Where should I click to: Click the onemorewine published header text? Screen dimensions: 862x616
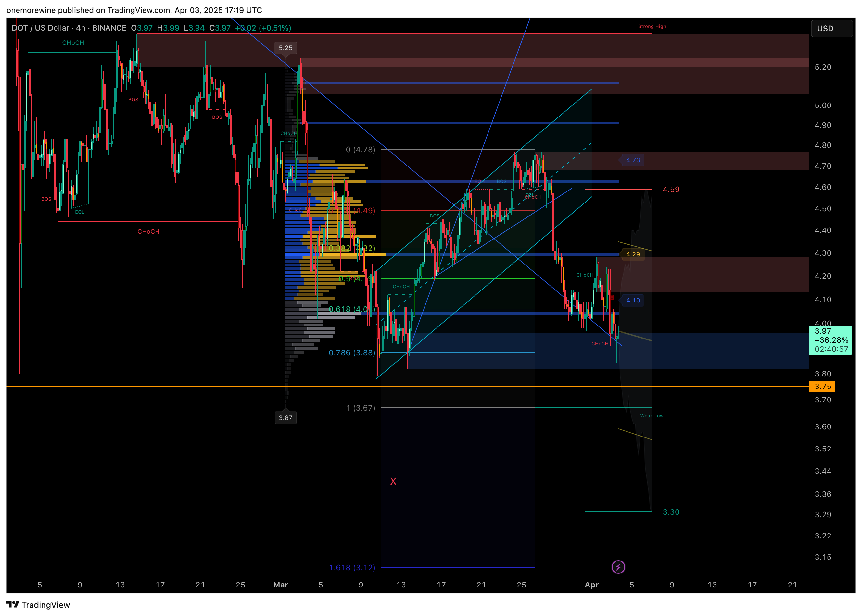click(134, 10)
